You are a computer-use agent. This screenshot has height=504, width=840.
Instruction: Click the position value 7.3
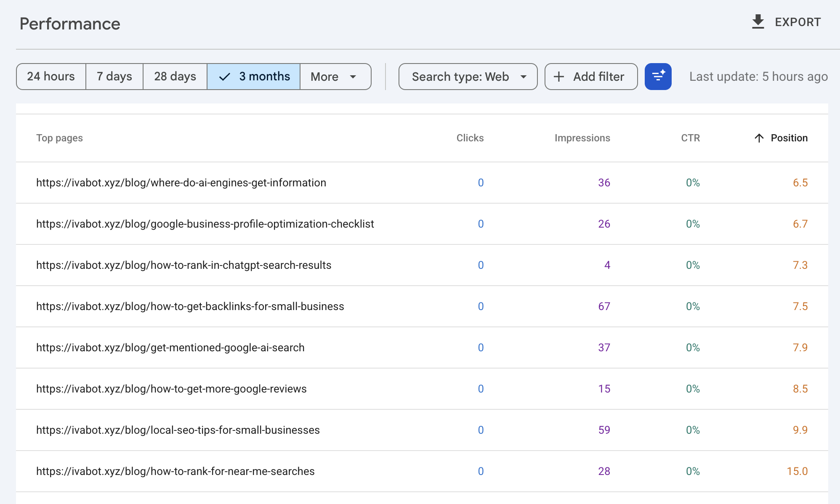click(800, 265)
